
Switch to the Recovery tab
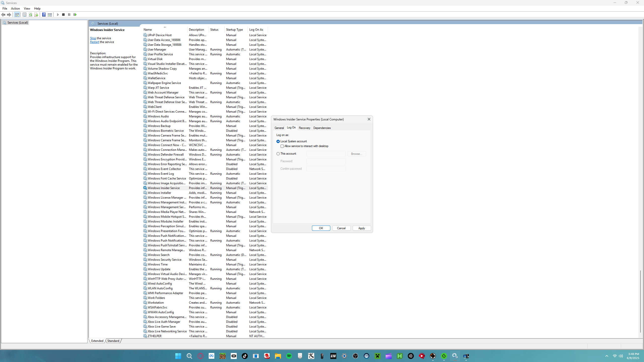point(304,128)
